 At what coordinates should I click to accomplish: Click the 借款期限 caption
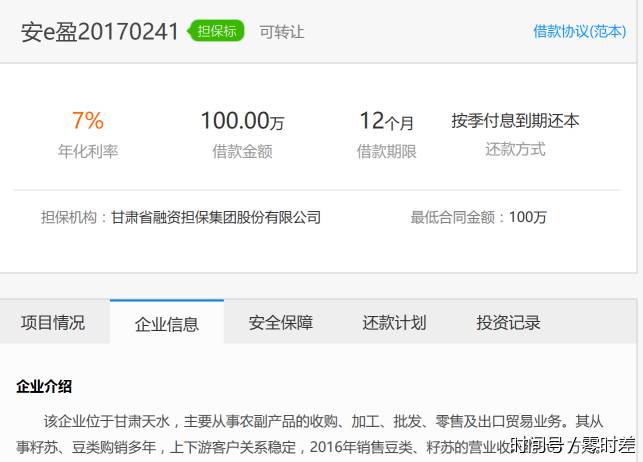coord(386,152)
